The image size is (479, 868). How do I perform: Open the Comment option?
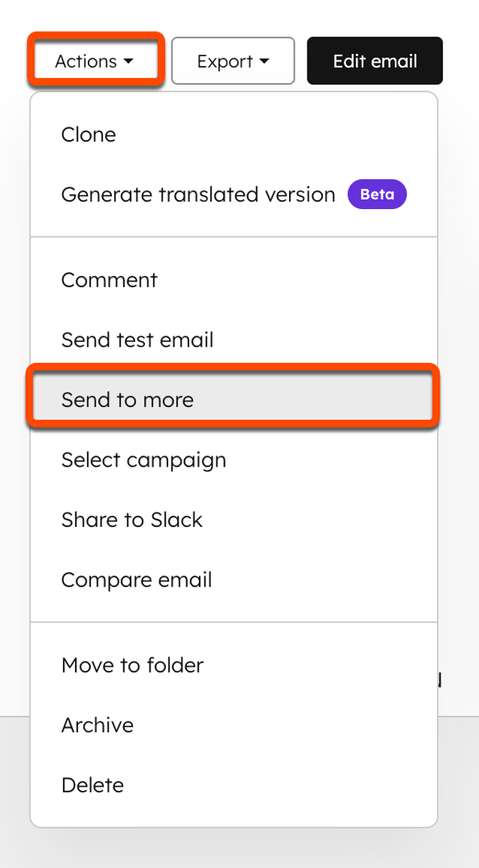click(x=109, y=280)
